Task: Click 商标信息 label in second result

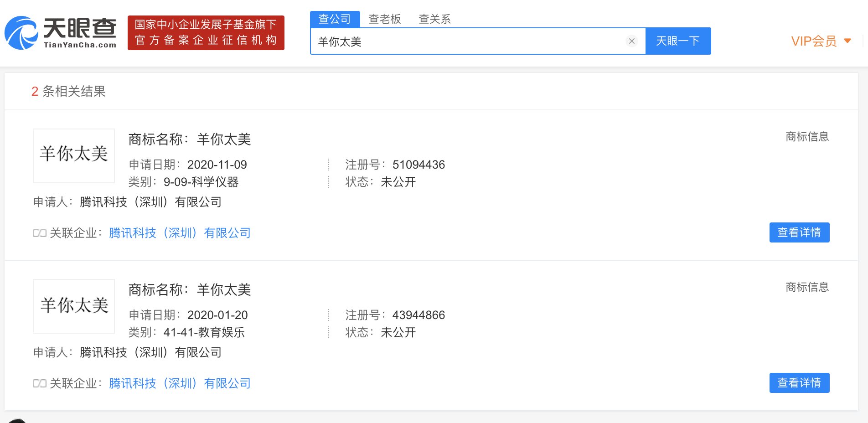Action: pos(807,287)
